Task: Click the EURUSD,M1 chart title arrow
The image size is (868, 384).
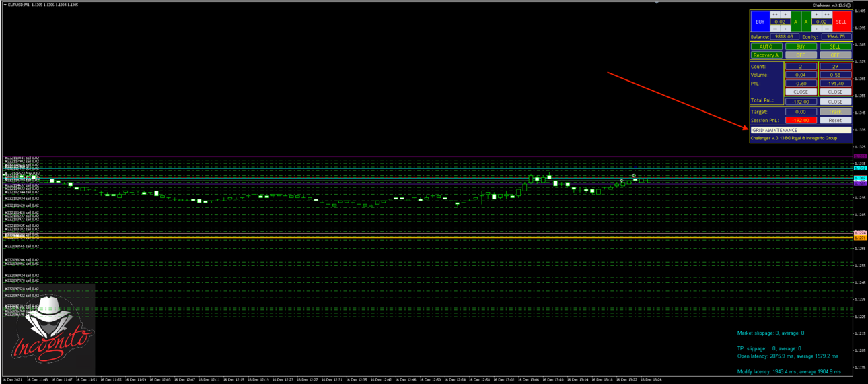Action: (5, 5)
